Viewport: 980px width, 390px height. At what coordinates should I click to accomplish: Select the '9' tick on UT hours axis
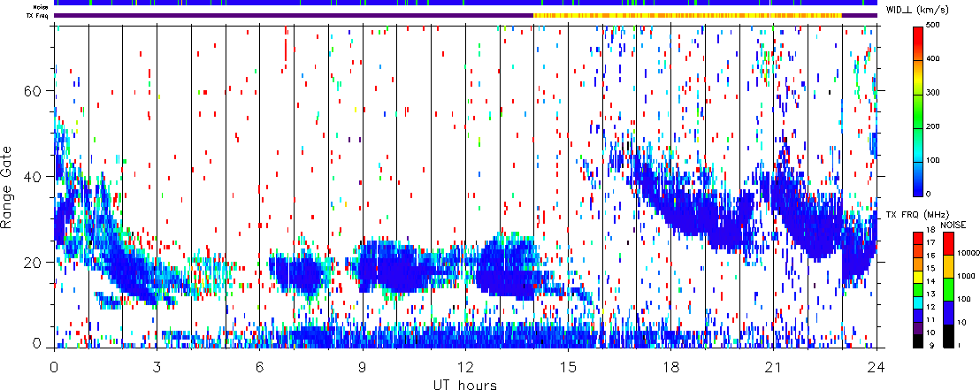363,367
